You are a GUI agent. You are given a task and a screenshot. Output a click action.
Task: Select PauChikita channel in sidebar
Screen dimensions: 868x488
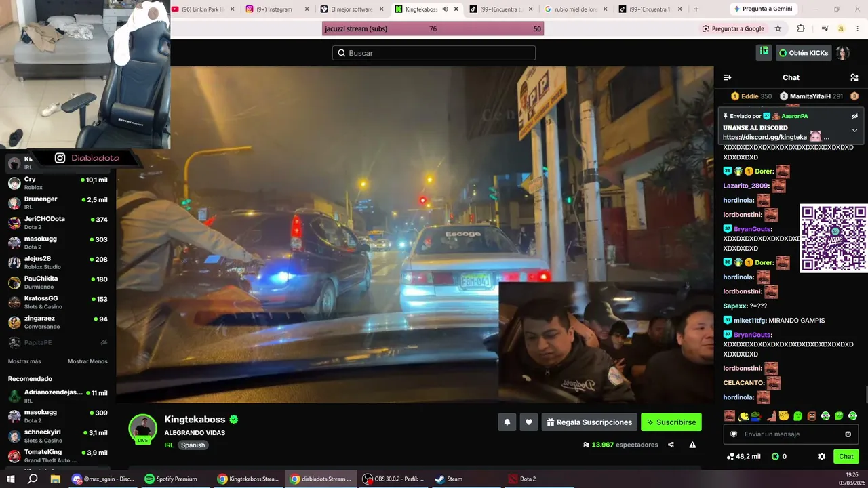(58, 282)
